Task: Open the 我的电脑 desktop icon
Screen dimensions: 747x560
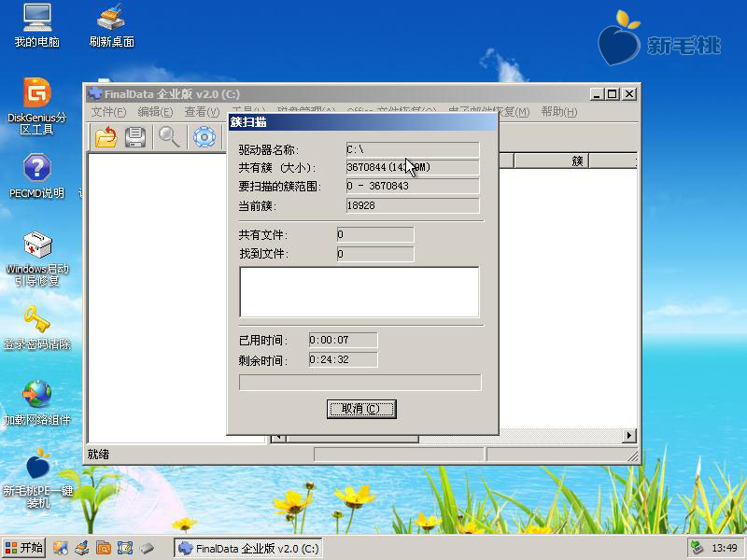Action: tap(37, 26)
